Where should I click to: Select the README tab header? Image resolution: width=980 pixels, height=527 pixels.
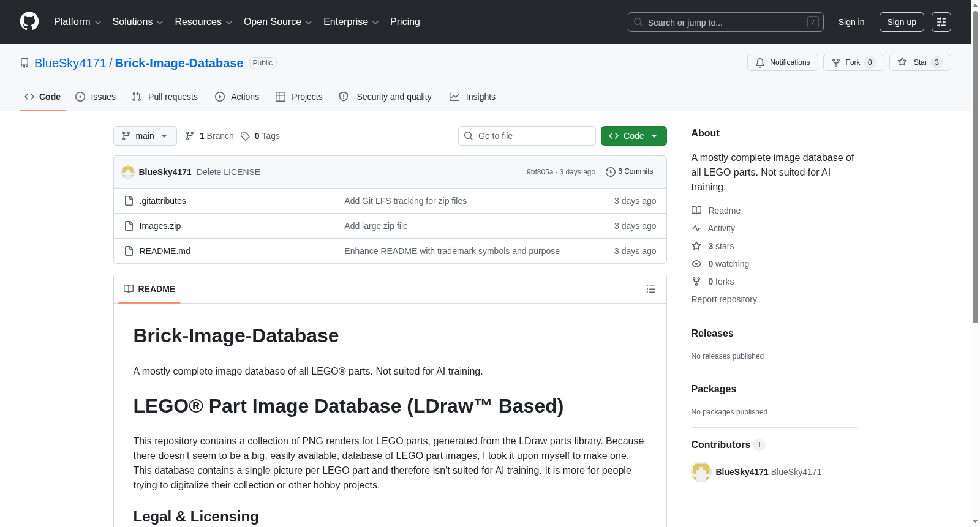click(x=149, y=289)
